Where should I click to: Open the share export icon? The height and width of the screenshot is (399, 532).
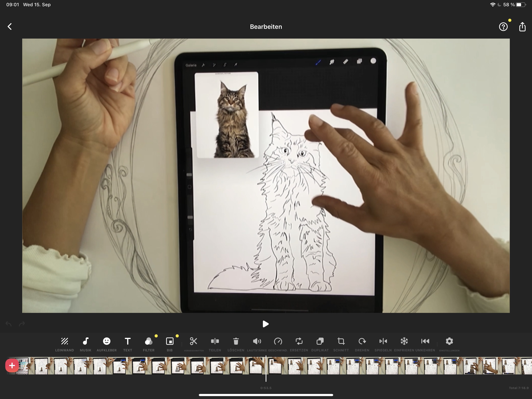(x=522, y=27)
